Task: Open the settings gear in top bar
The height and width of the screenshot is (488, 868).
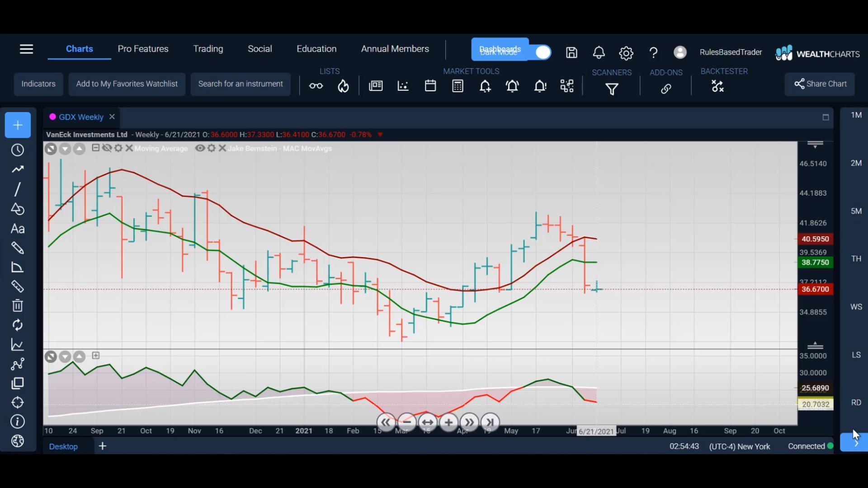Action: click(x=626, y=53)
